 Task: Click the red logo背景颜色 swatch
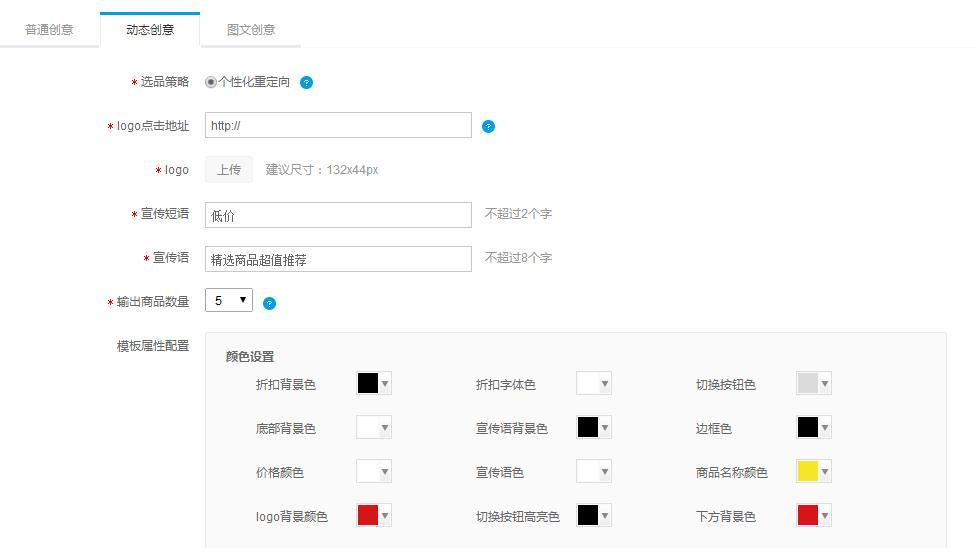(x=367, y=516)
